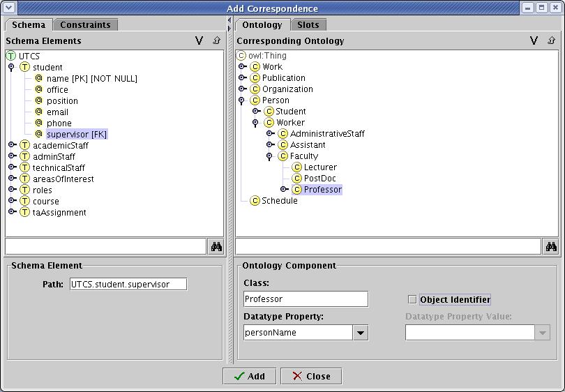Click the Path text field
The width and height of the screenshot is (565, 392).
point(128,284)
